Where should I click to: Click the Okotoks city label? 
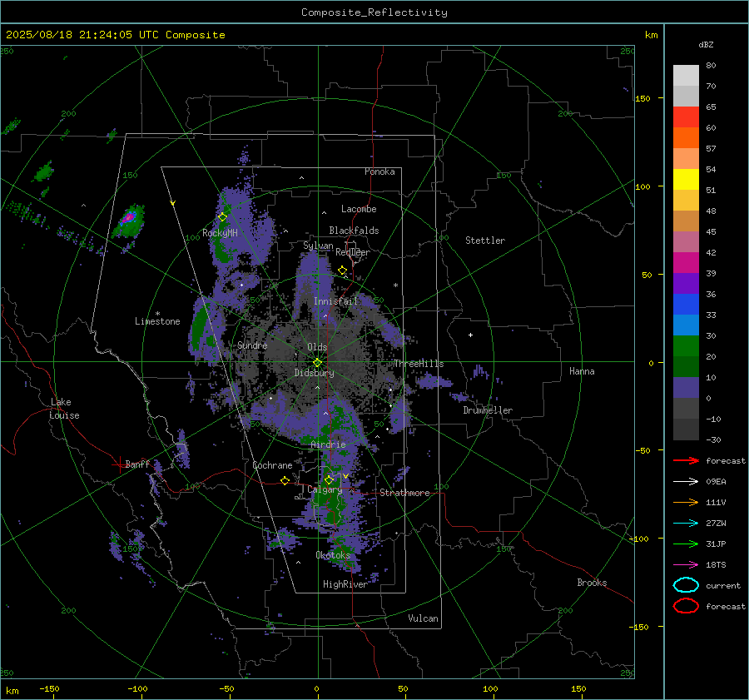pyautogui.click(x=333, y=555)
